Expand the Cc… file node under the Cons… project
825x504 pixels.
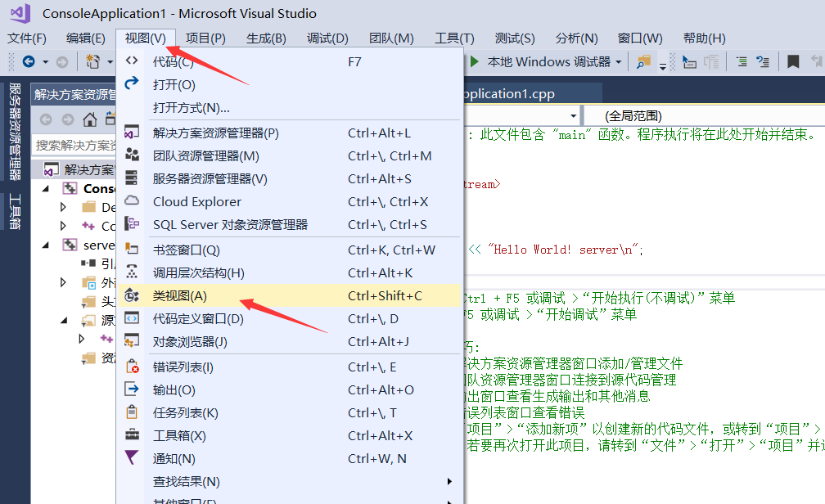[x=63, y=226]
